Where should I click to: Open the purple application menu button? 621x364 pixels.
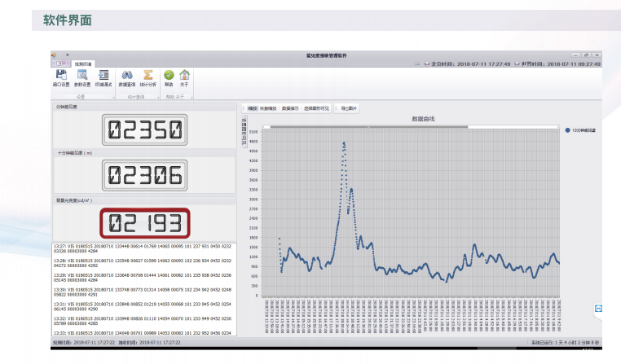pyautogui.click(x=60, y=64)
